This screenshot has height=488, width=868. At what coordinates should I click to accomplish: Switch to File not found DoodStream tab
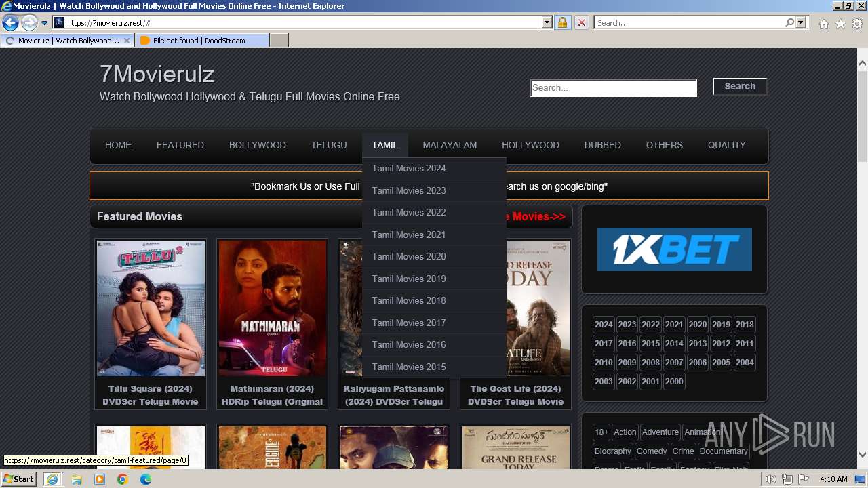pyautogui.click(x=201, y=41)
